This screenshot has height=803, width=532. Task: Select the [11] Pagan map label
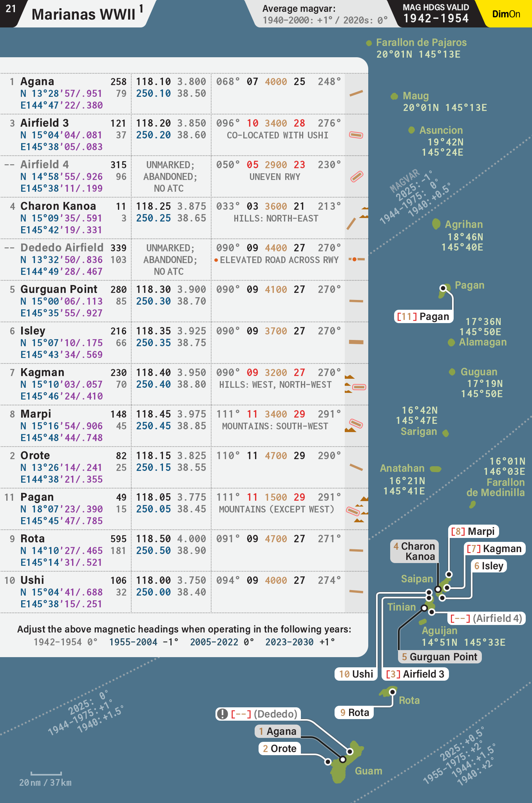click(x=423, y=316)
